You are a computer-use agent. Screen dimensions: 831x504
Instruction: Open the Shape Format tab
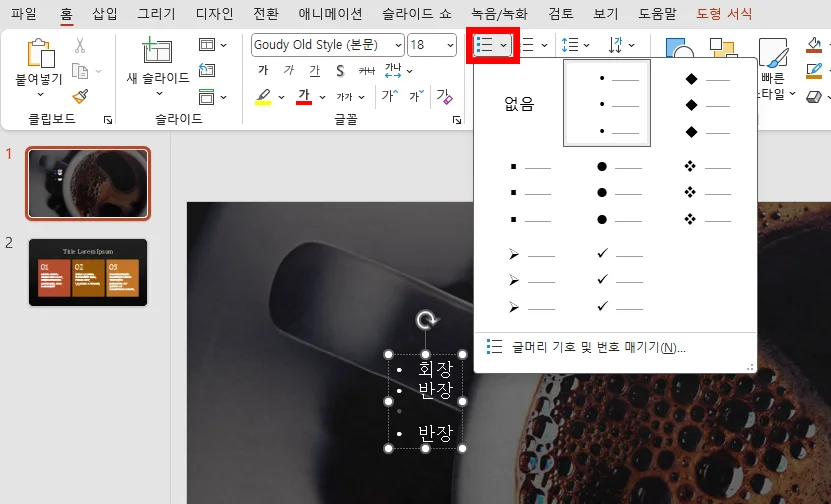pyautogui.click(x=724, y=13)
